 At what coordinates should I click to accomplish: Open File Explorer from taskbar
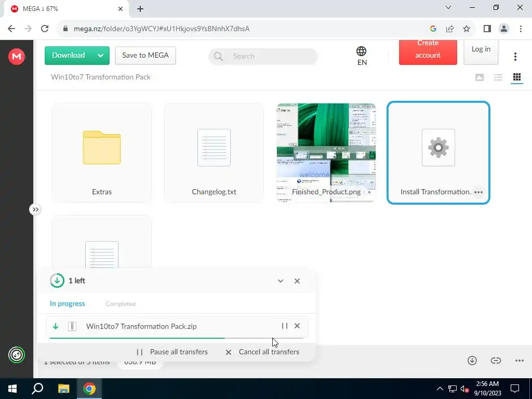point(63,389)
